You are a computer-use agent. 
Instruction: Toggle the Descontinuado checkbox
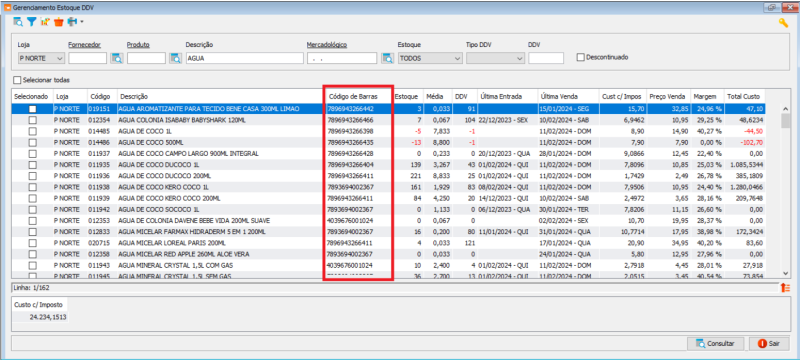580,57
